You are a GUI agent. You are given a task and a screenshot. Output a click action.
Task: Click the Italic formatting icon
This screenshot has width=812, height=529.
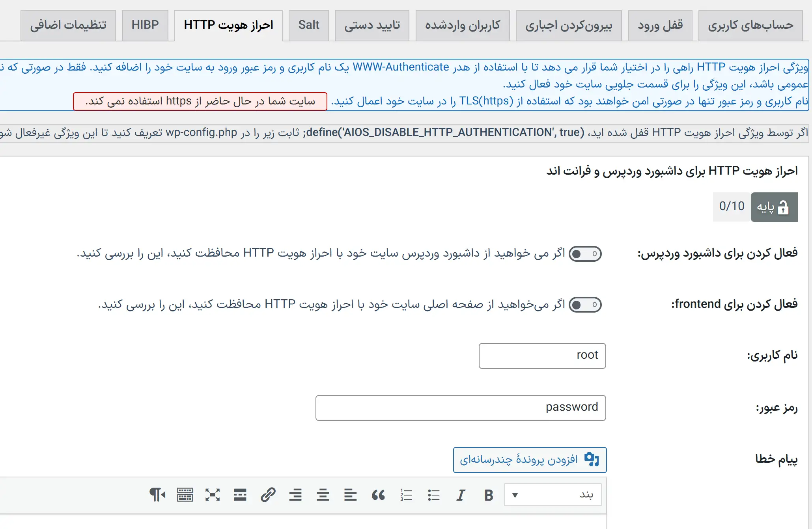pyautogui.click(x=461, y=495)
